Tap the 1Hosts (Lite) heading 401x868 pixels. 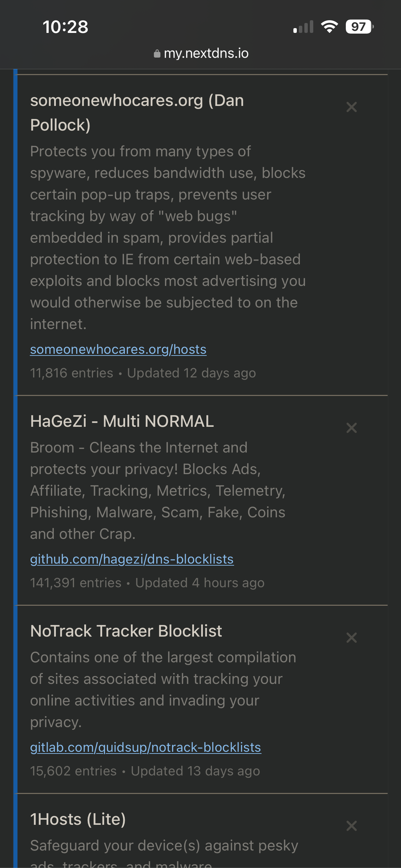click(78, 819)
